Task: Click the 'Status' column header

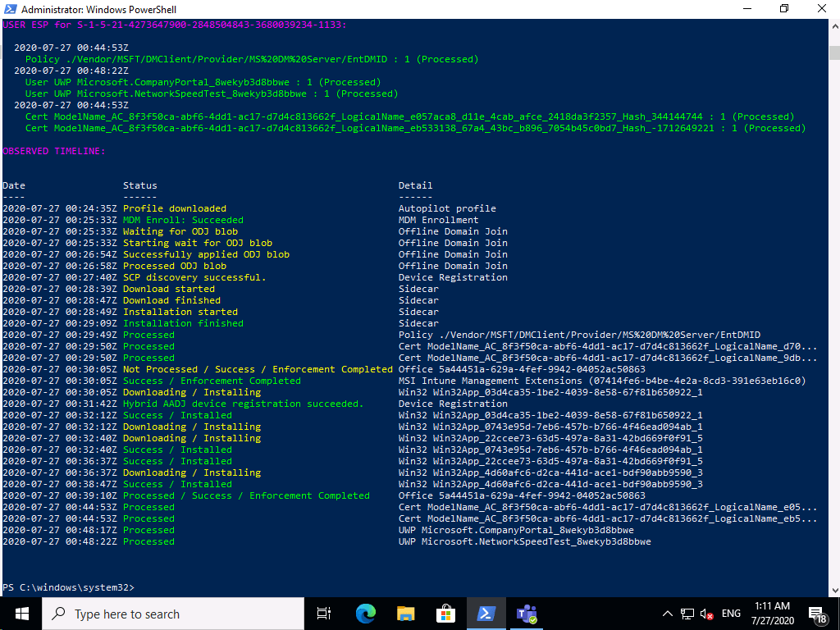Action: click(x=139, y=185)
